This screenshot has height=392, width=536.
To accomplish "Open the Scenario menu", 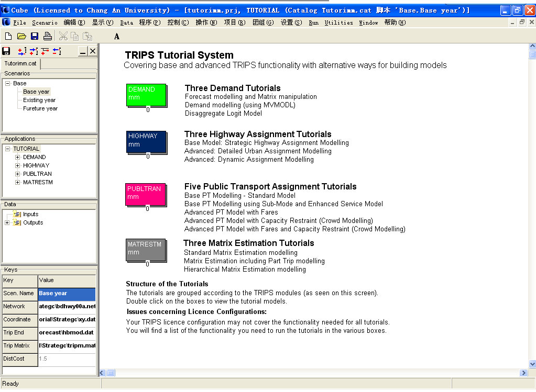I will [45, 23].
